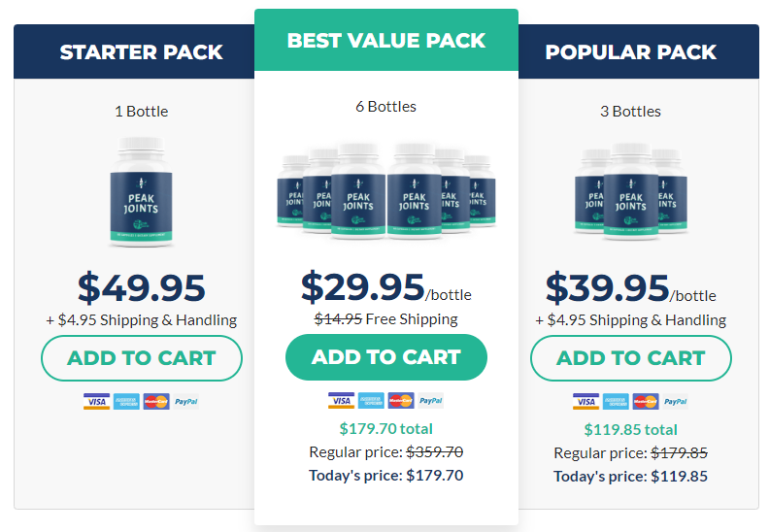Click the PayPal icon under Best Value Pack
769x532 pixels.
(430, 401)
